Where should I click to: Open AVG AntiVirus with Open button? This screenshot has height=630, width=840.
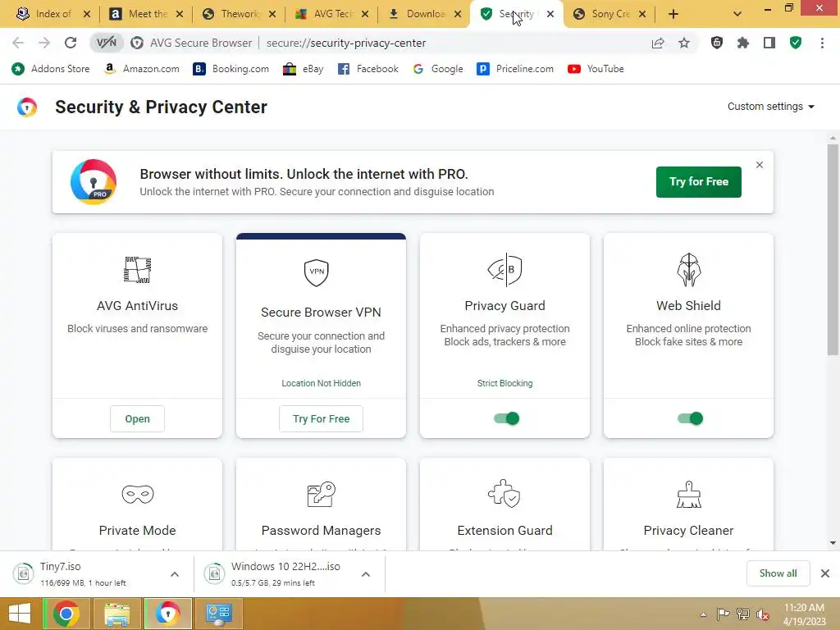(137, 419)
